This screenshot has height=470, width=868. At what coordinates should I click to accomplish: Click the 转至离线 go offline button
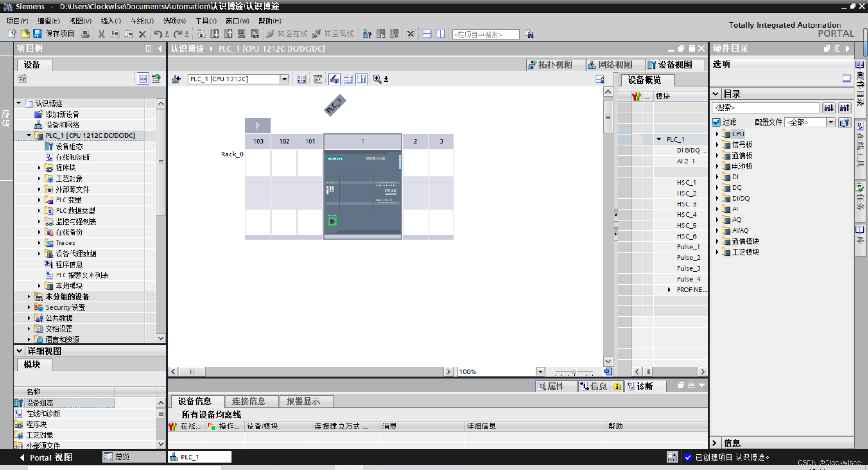333,34
